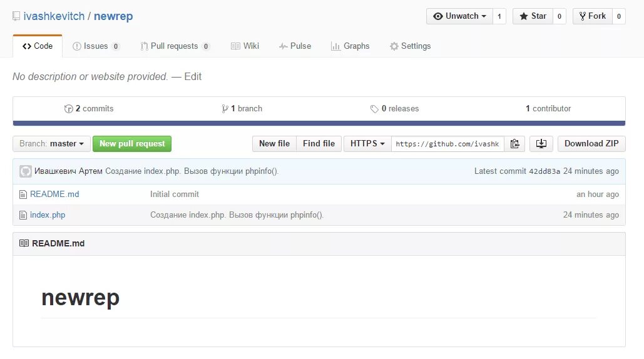This screenshot has width=644, height=359.
Task: Click the Pull requests count badge
Action: click(x=206, y=46)
